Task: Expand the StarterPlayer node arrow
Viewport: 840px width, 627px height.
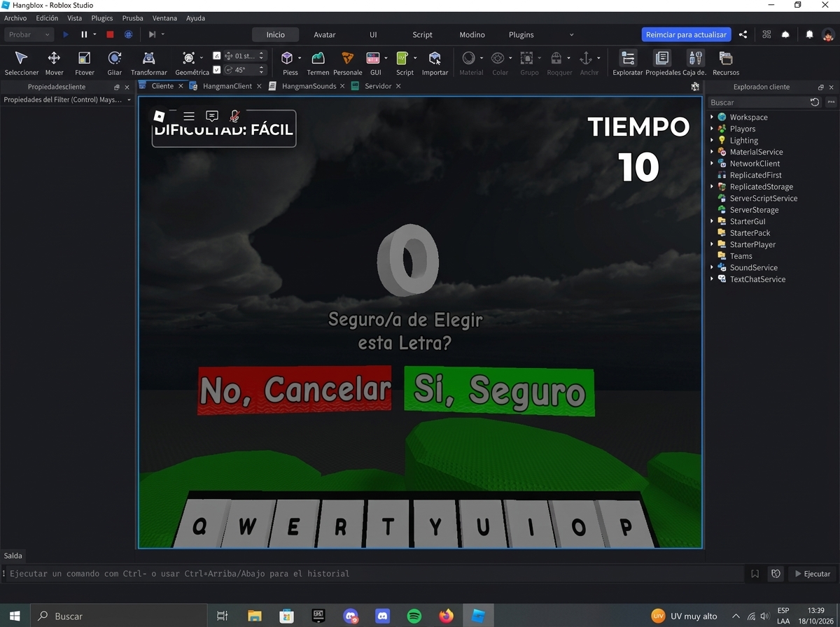Action: [712, 244]
